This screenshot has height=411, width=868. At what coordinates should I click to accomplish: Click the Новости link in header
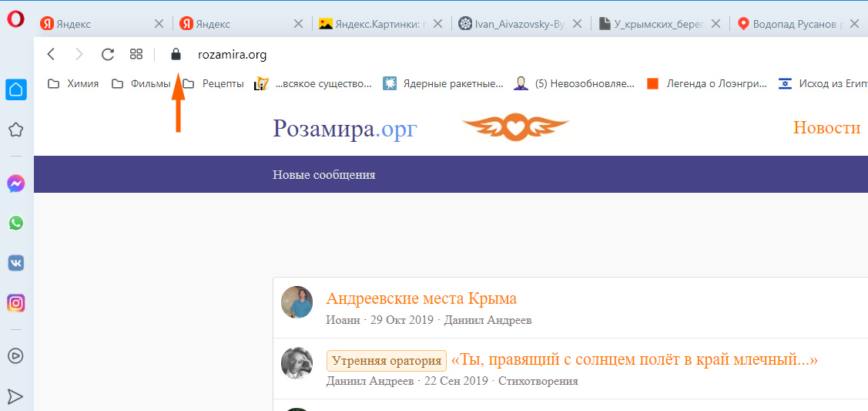pos(826,128)
